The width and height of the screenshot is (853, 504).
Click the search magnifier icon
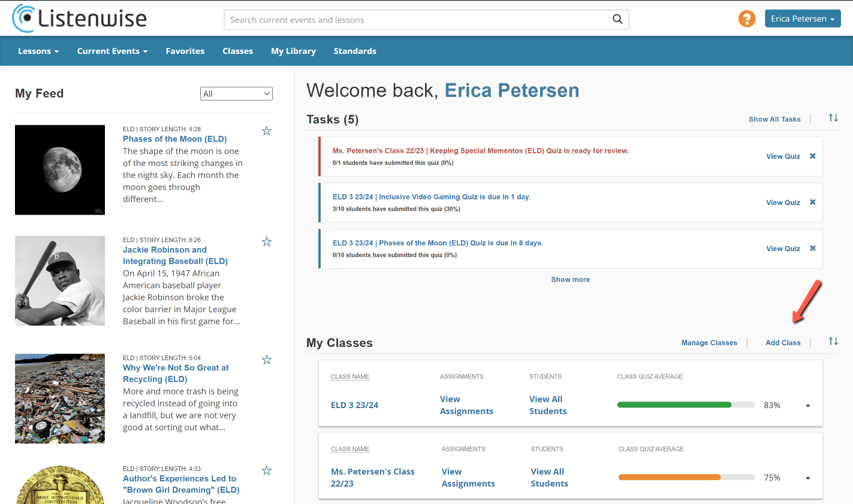[617, 19]
